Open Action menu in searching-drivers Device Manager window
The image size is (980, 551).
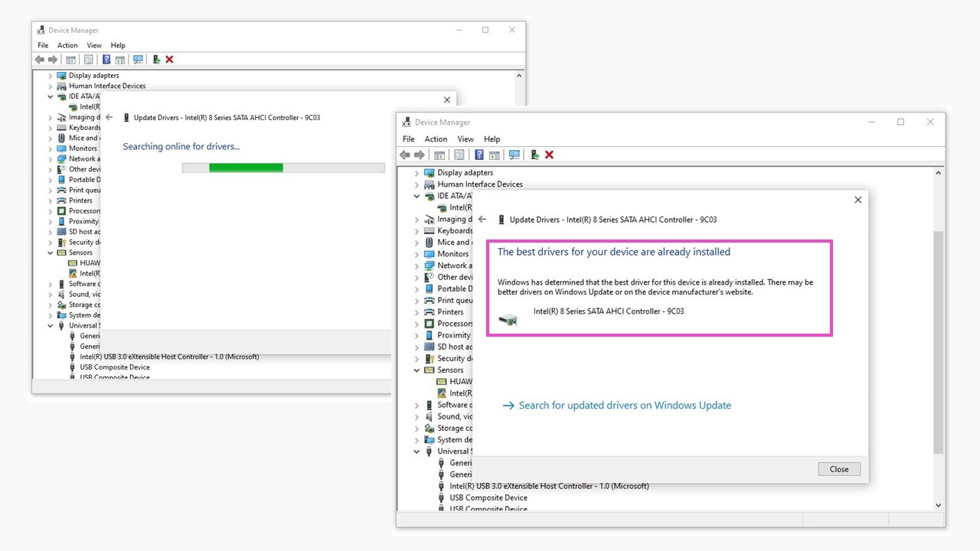tap(67, 45)
